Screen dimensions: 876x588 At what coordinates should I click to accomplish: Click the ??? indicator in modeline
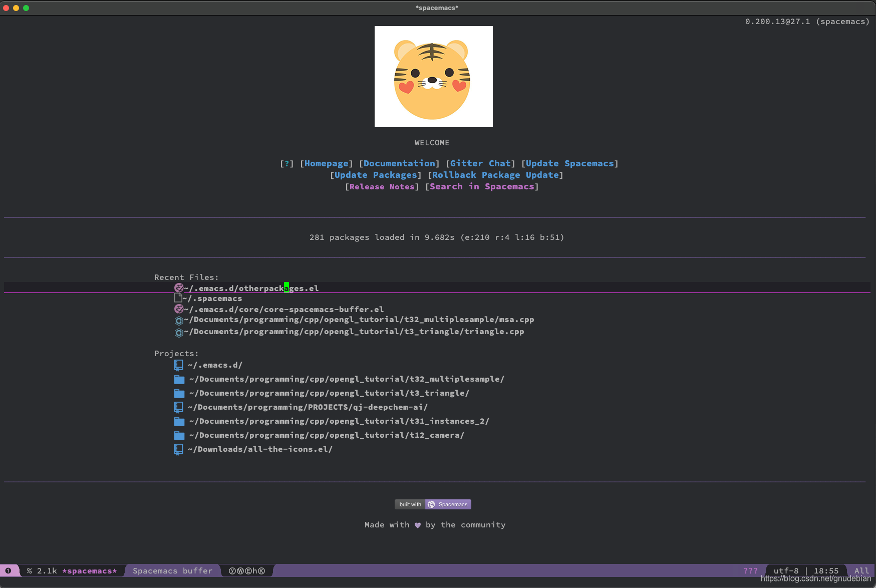pos(751,571)
